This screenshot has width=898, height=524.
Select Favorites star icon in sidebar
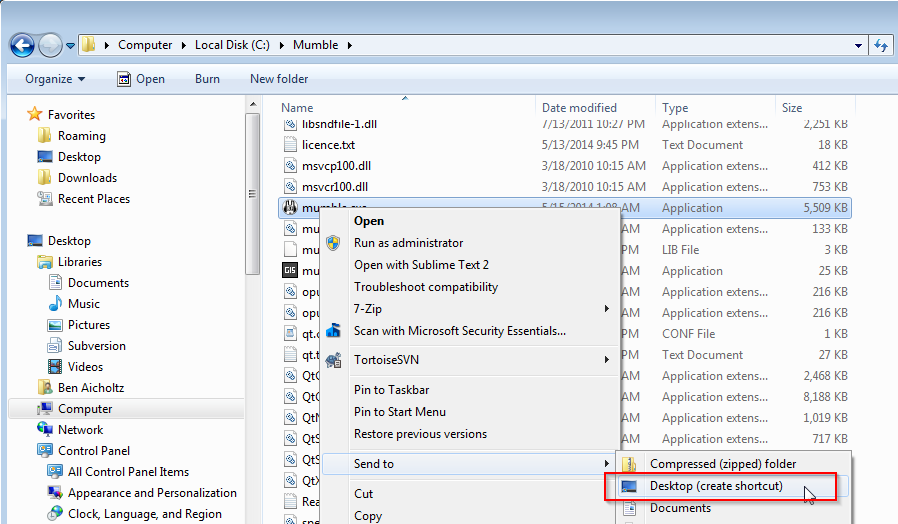coord(35,114)
